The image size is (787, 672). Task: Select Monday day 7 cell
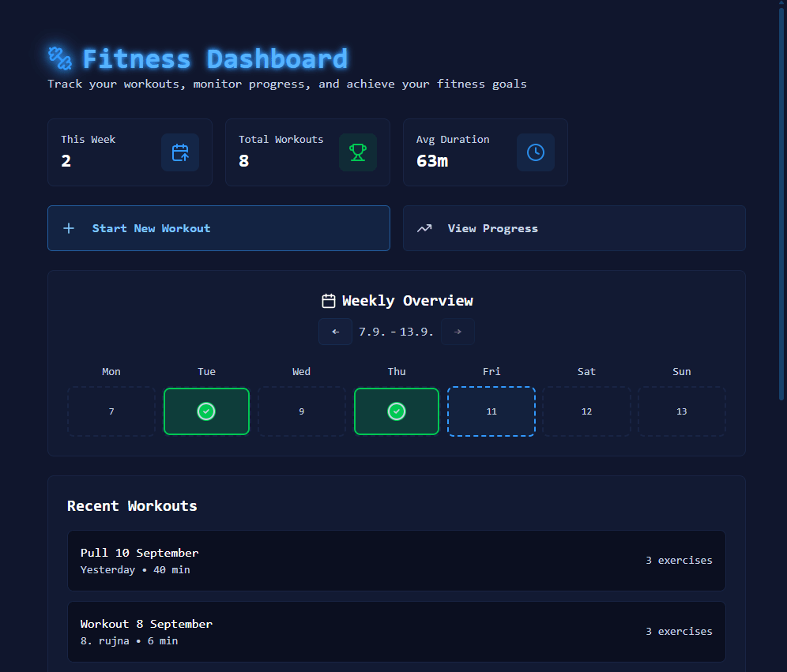pyautogui.click(x=111, y=411)
